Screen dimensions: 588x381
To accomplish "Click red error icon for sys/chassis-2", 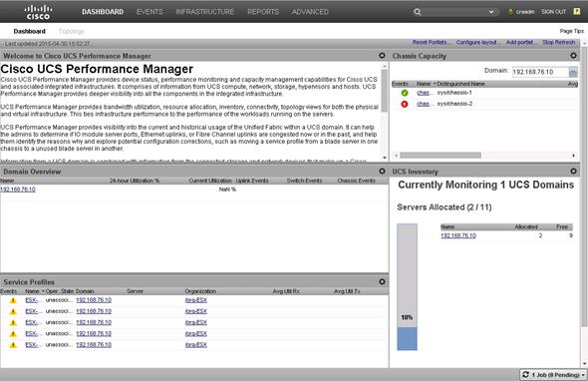I will (x=405, y=104).
